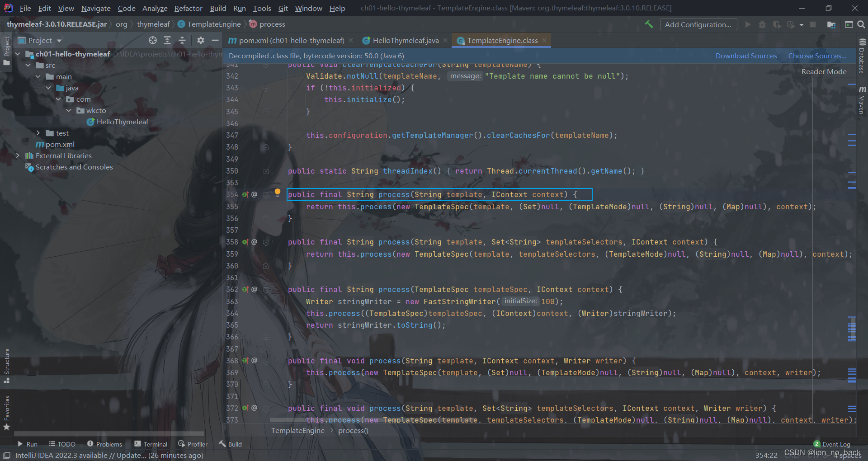Click Download Sources link

746,56
